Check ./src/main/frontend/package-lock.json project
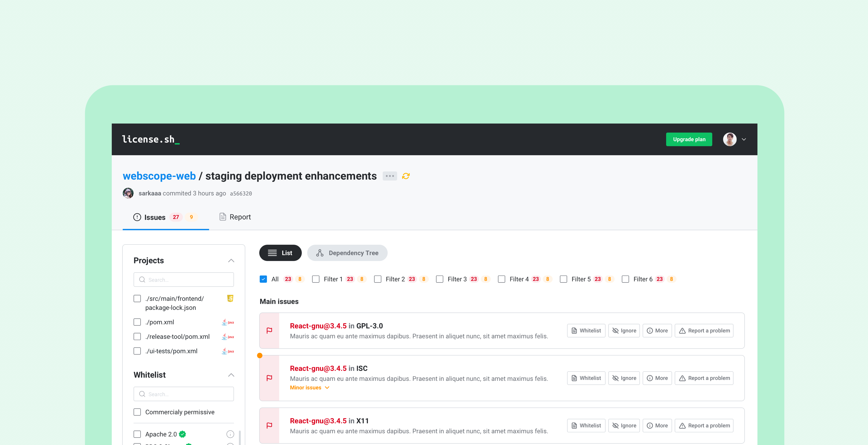Viewport: 868px width, 445px height. pos(137,299)
